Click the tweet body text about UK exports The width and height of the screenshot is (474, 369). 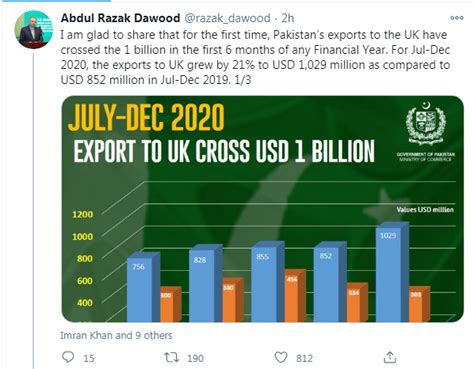[255, 57]
